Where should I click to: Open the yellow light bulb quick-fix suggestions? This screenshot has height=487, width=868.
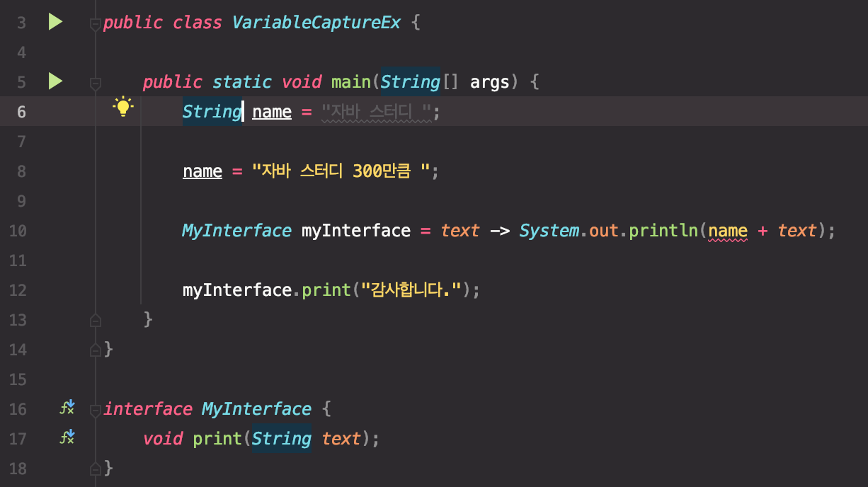click(123, 107)
